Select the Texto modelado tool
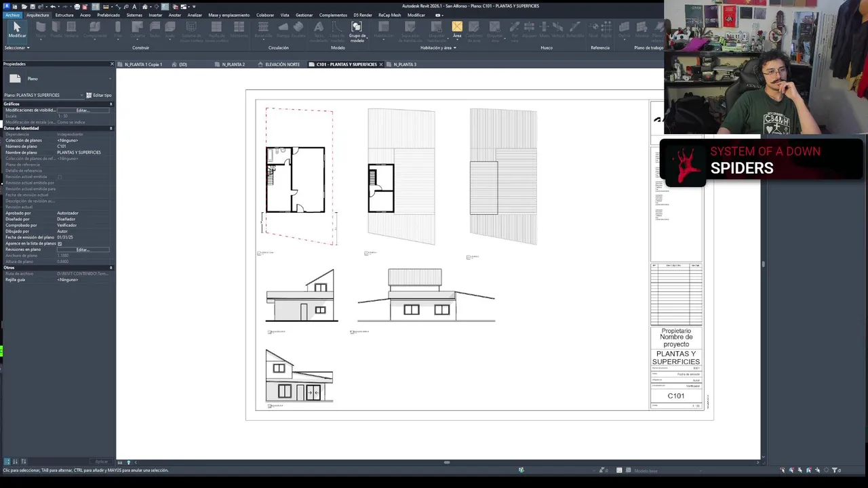The height and width of the screenshot is (488, 868). point(319,31)
